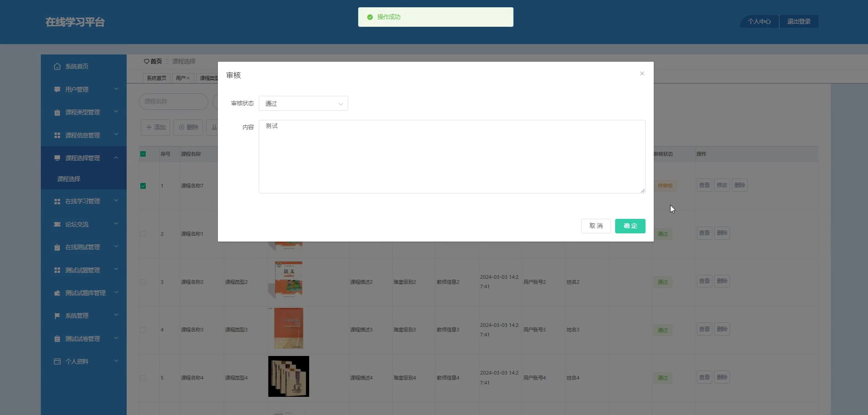868x415 pixels.
Task: Expand the 论坛交流 menu chevron
Action: (x=116, y=224)
